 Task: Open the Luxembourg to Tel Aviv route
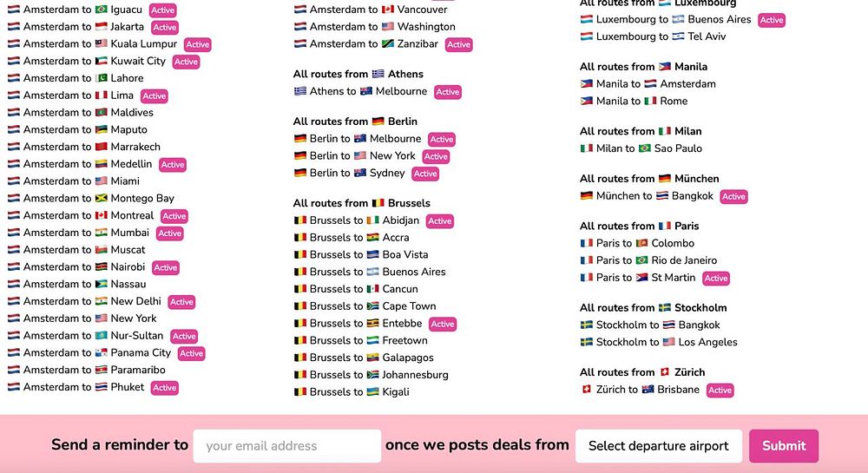[x=654, y=36]
